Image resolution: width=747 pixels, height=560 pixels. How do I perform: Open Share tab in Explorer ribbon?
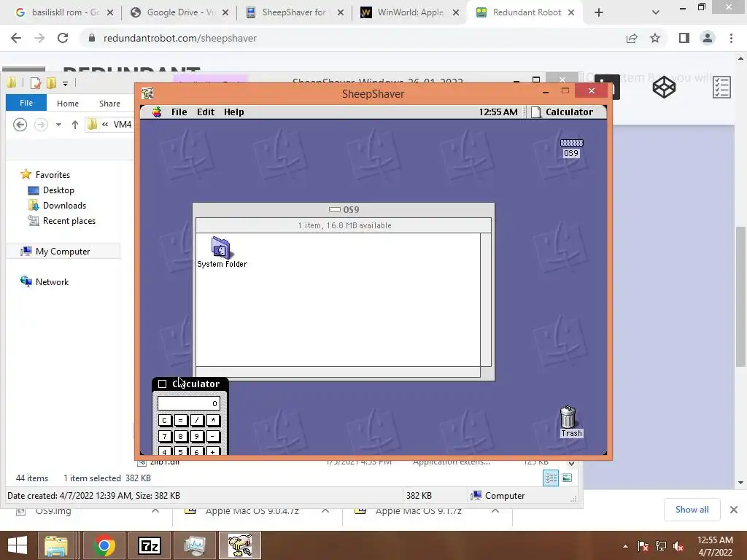[x=109, y=104]
